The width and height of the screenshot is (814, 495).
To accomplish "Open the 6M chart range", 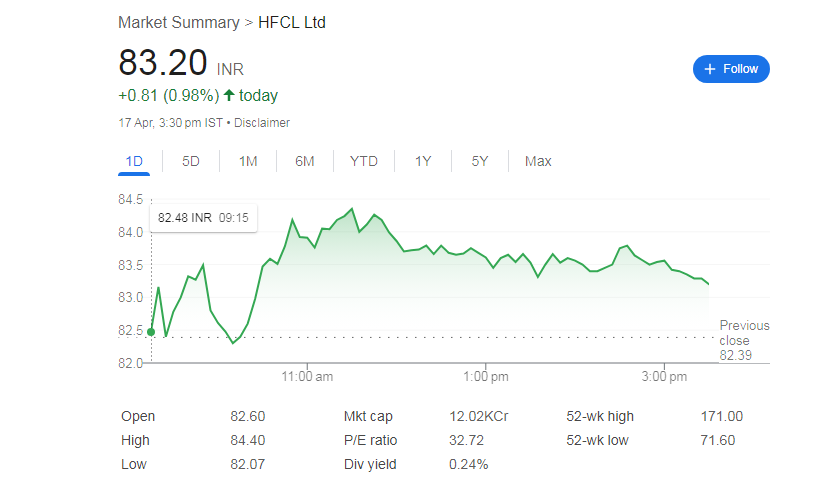I will (305, 161).
